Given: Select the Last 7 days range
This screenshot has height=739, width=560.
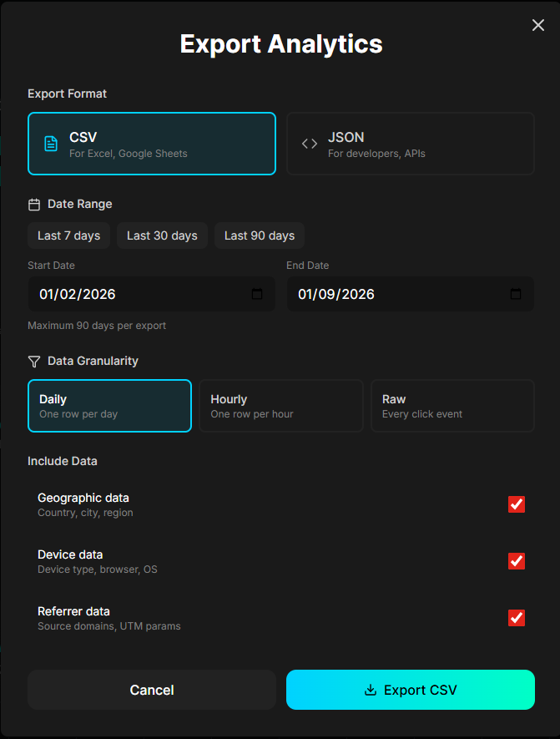Looking at the screenshot, I should pyautogui.click(x=68, y=235).
